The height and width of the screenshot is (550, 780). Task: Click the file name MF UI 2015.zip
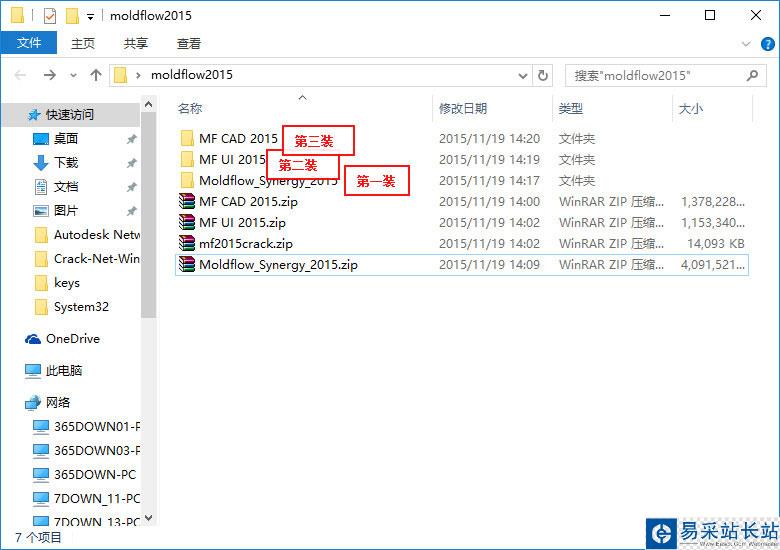[242, 222]
